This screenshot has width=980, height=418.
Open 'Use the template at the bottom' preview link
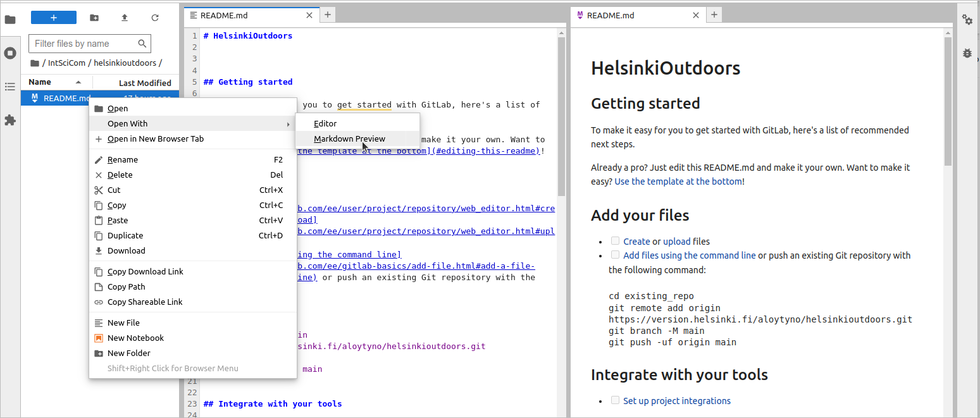pos(678,181)
